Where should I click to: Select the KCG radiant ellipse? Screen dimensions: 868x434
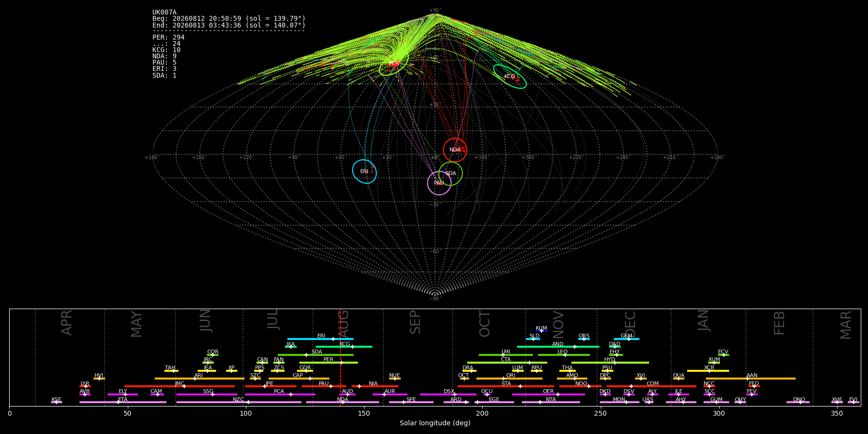(x=510, y=77)
